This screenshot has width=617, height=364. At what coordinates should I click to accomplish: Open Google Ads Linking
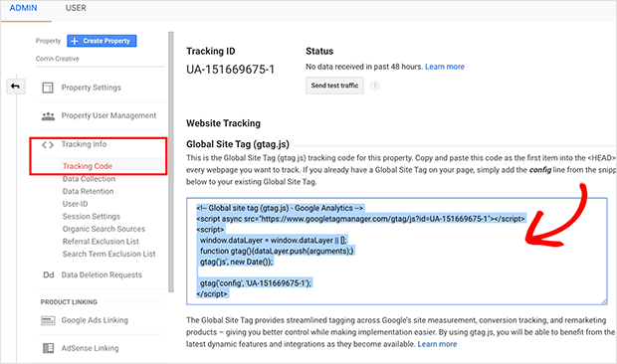tap(95, 320)
